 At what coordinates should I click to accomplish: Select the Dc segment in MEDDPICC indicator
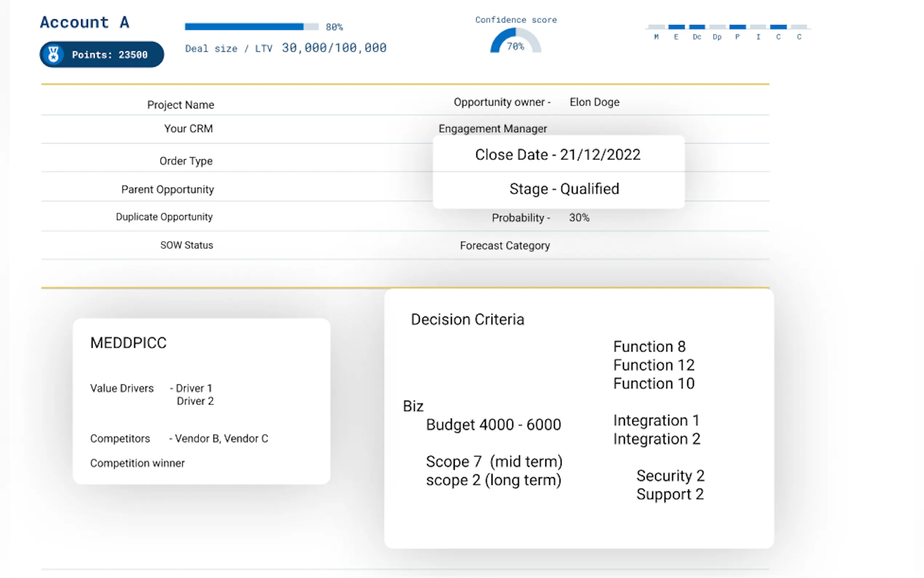tap(697, 27)
